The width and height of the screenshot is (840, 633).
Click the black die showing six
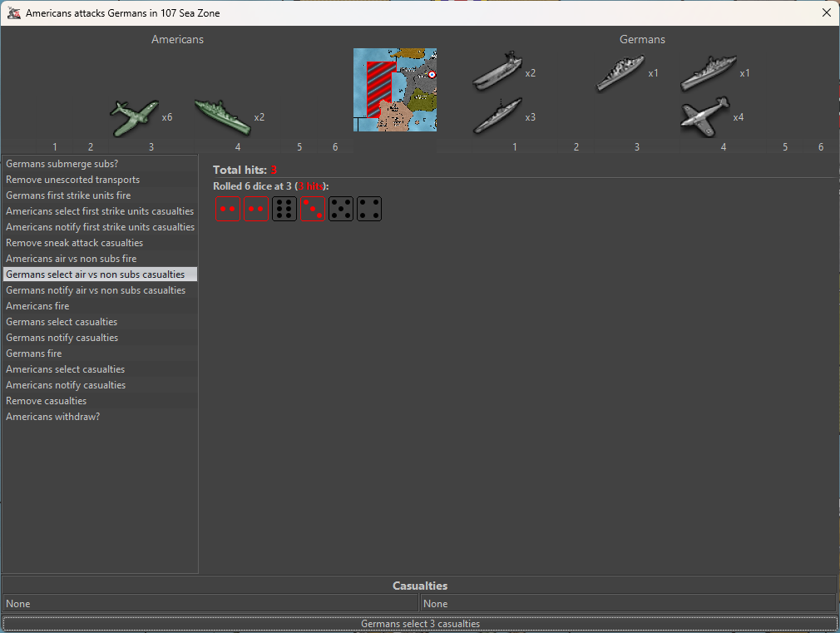click(284, 209)
